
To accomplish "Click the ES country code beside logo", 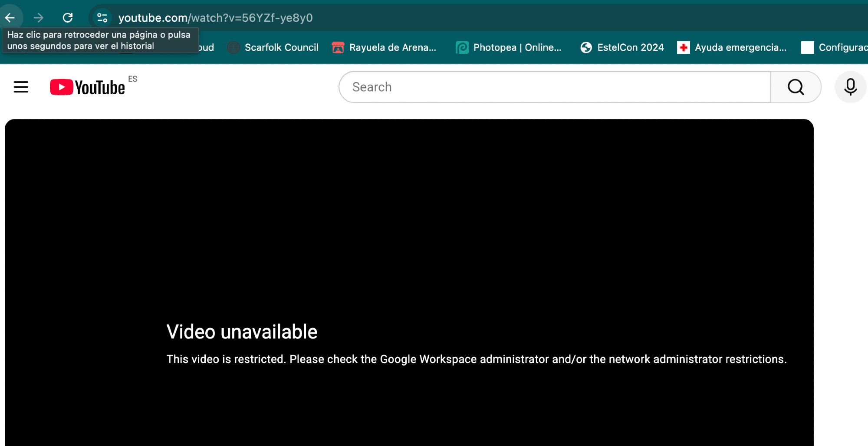I will pos(133,79).
